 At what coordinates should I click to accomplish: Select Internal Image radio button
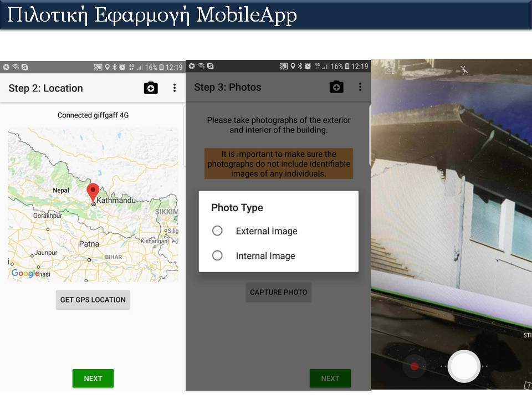tap(217, 255)
